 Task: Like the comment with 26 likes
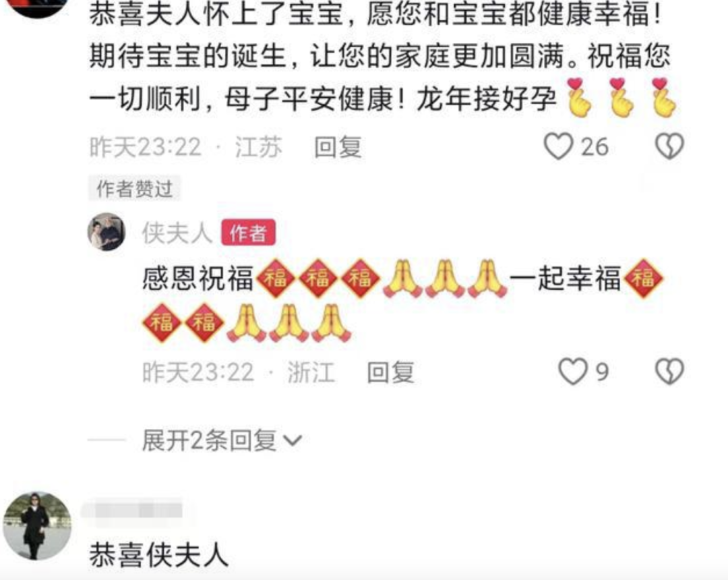click(x=558, y=147)
